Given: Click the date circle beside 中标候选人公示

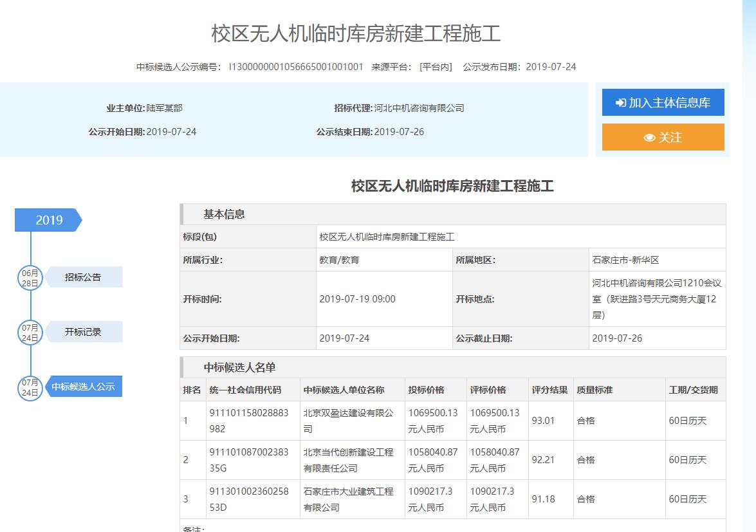Looking at the screenshot, I should pyautogui.click(x=30, y=387).
